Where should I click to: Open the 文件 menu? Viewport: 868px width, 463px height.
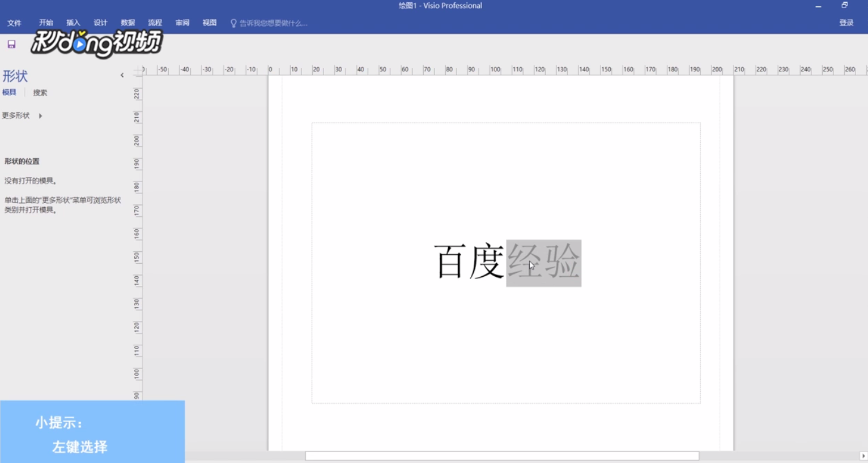(14, 23)
